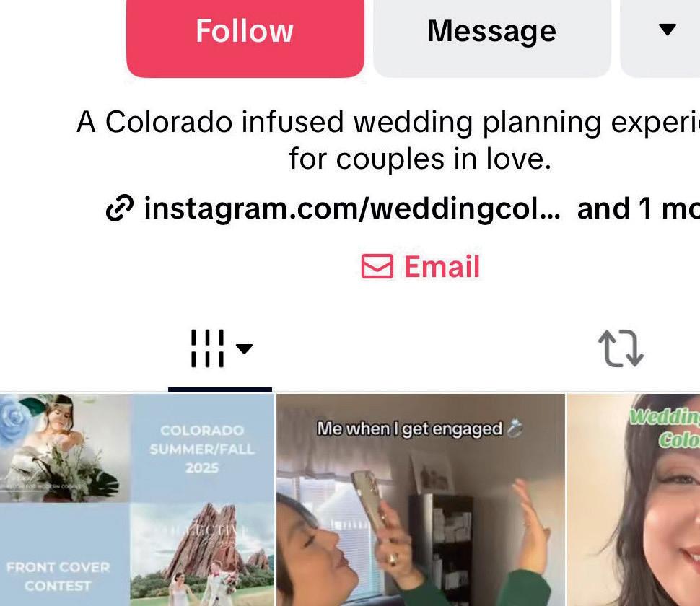Open the 'Me when I get engaged' video
Image resolution: width=700 pixels, height=606 pixels.
point(421,500)
